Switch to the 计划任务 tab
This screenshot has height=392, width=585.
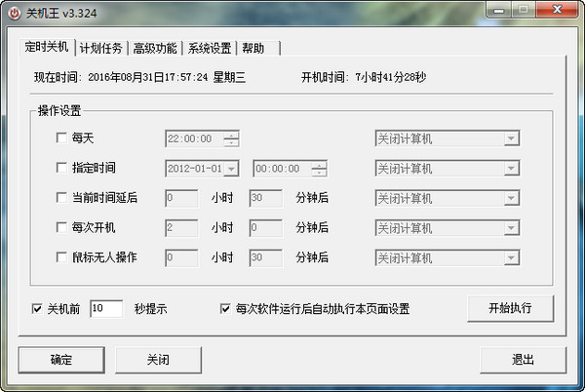click(101, 48)
